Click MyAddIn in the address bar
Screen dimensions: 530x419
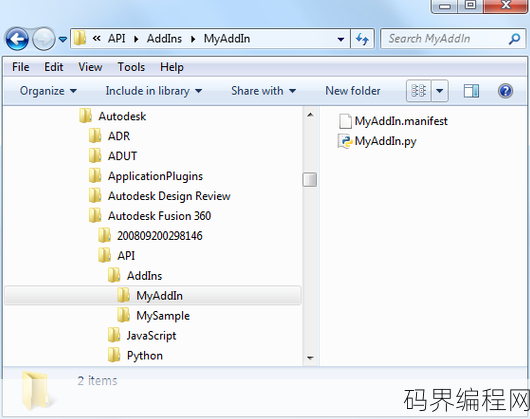(227, 39)
